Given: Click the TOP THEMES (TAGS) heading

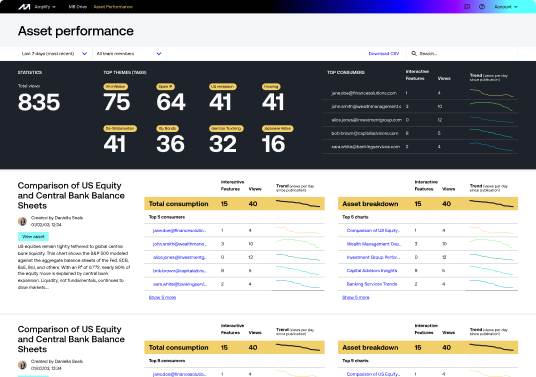Looking at the screenshot, I should pyautogui.click(x=125, y=72).
